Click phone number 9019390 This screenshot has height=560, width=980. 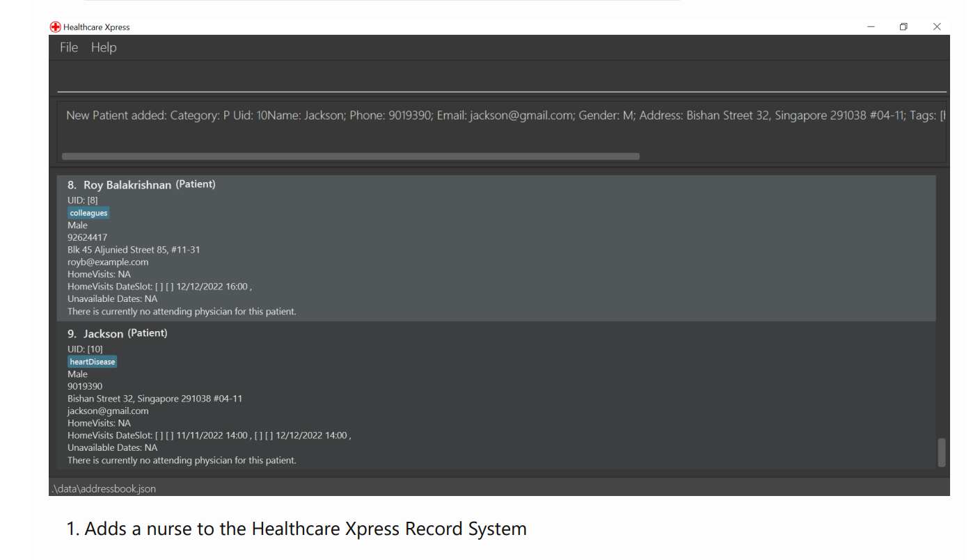(85, 386)
